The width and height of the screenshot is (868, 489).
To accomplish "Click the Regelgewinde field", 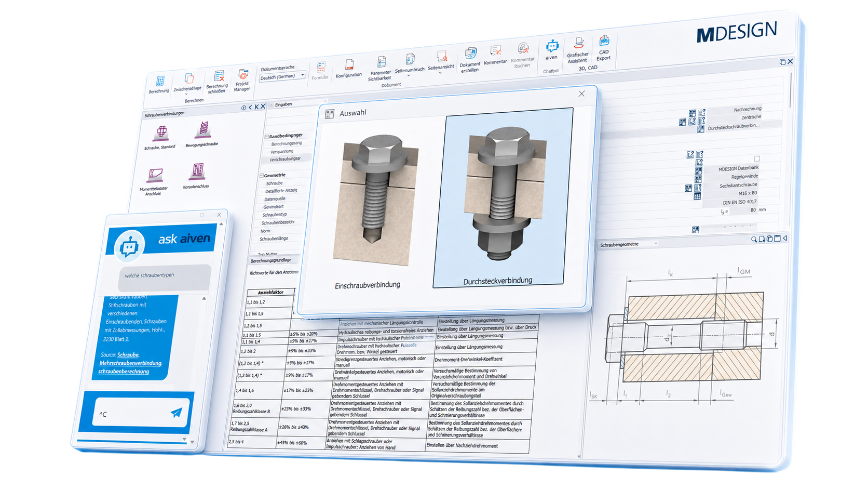I will point(732,177).
